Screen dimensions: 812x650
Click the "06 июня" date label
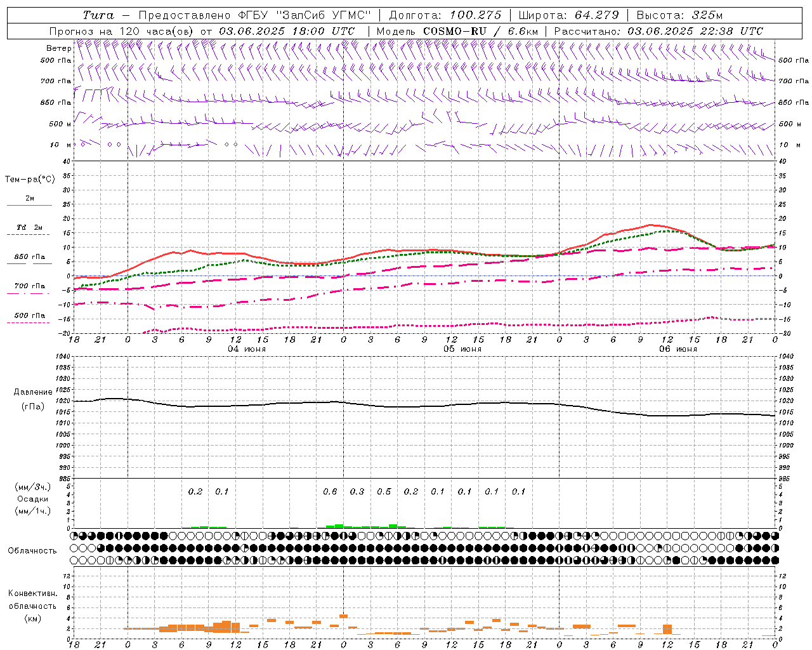point(678,349)
